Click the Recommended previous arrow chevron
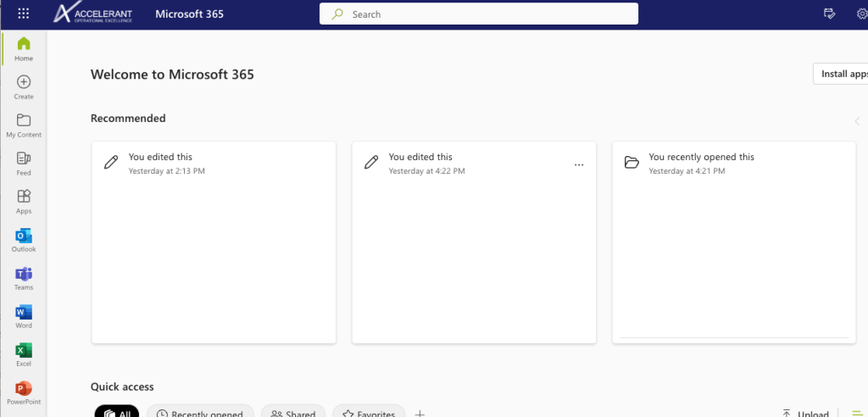The height and width of the screenshot is (417, 868). tap(857, 121)
